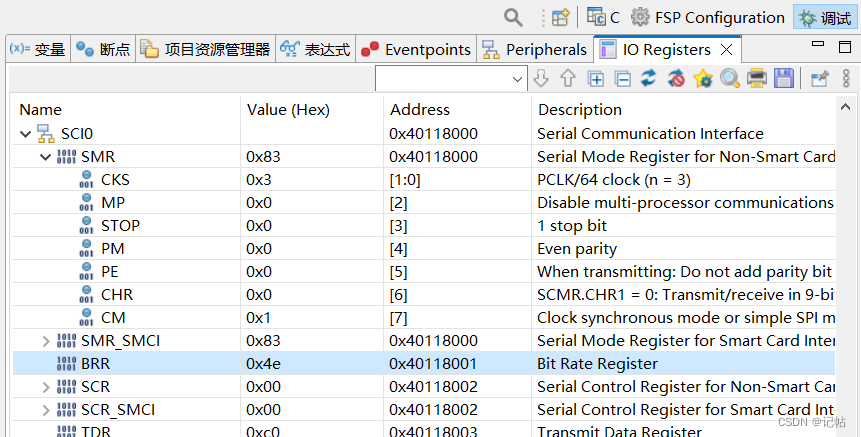Click the Open Perspective icon
Screen dimensions: 861x437
(x=560, y=17)
